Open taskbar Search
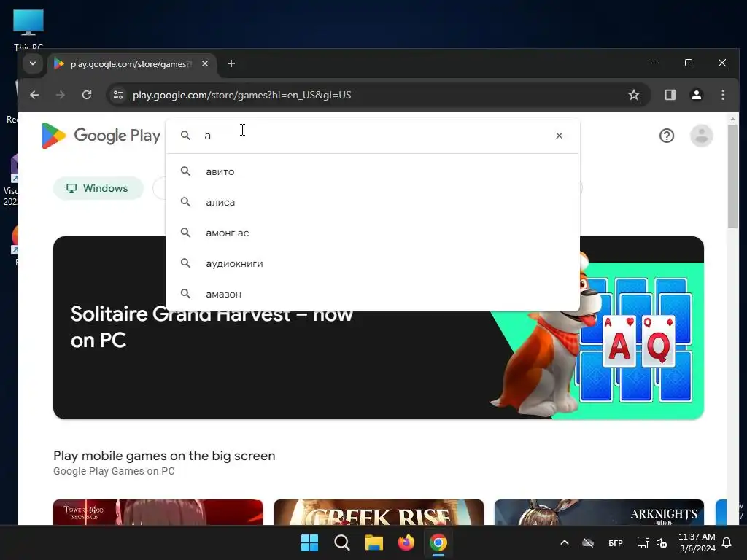 coord(342,542)
